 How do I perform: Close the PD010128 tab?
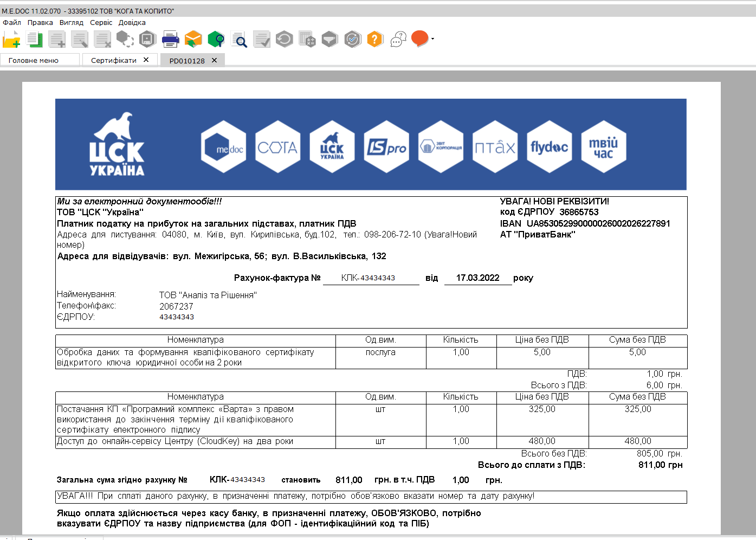215,60
